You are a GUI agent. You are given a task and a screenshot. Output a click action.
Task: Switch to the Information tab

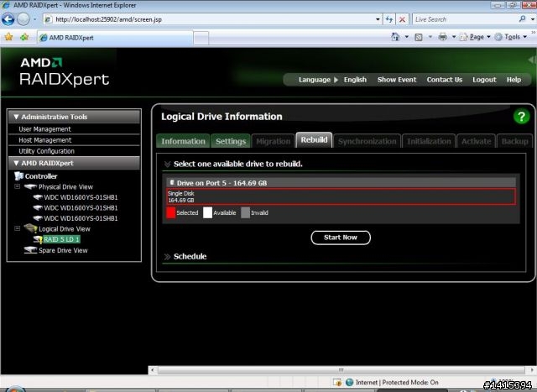(183, 141)
